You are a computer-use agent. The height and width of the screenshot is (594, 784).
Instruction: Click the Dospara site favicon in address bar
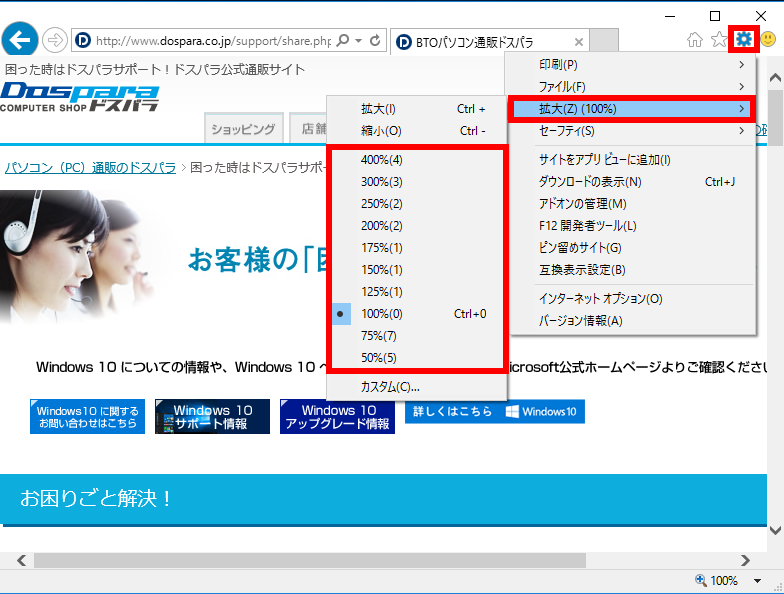(x=82, y=40)
